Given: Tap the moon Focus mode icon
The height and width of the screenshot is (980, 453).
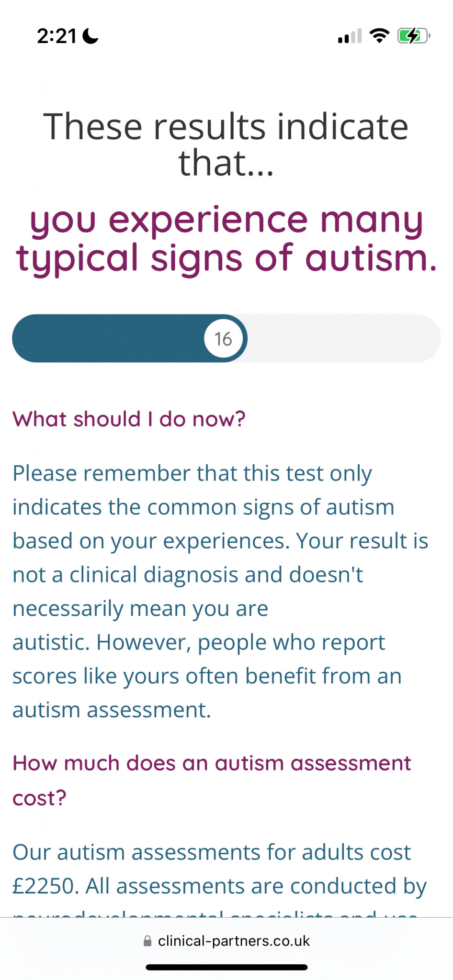Looking at the screenshot, I should pyautogui.click(x=90, y=36).
